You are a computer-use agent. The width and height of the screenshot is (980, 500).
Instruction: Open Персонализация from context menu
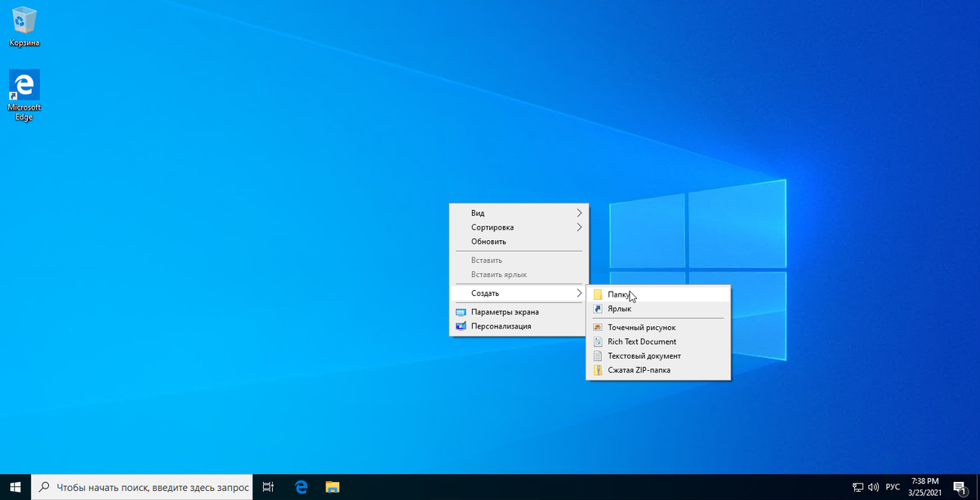pos(519,326)
